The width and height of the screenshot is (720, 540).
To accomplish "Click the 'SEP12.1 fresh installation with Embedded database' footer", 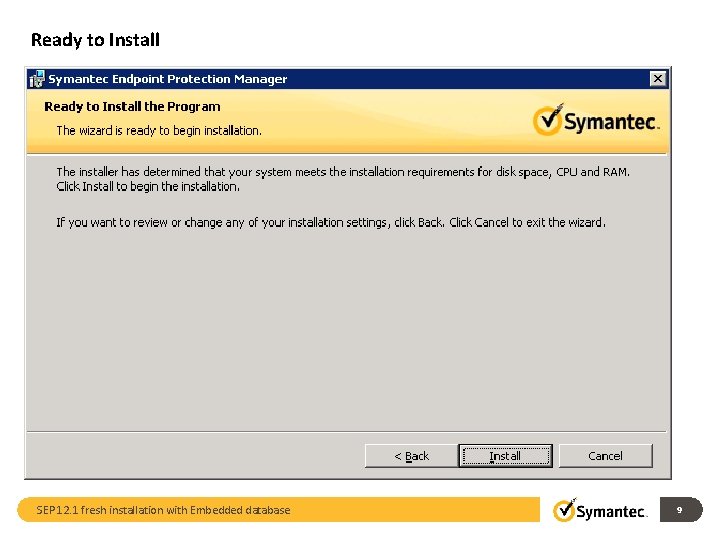I will pyautogui.click(x=163, y=510).
